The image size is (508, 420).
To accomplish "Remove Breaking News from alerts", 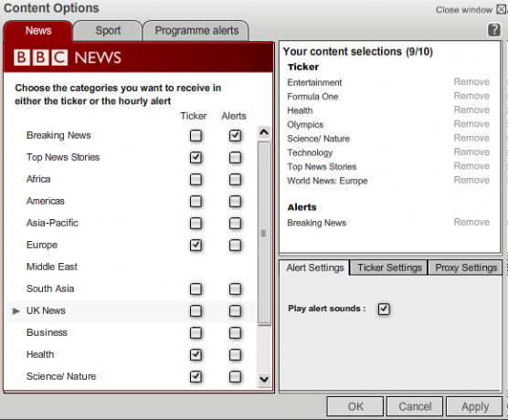I will click(471, 222).
